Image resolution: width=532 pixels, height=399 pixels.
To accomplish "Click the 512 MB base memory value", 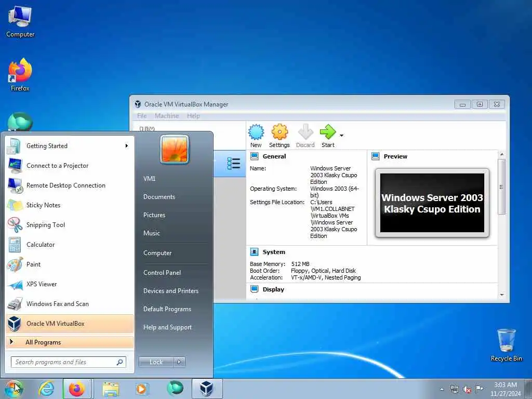I will (300, 264).
